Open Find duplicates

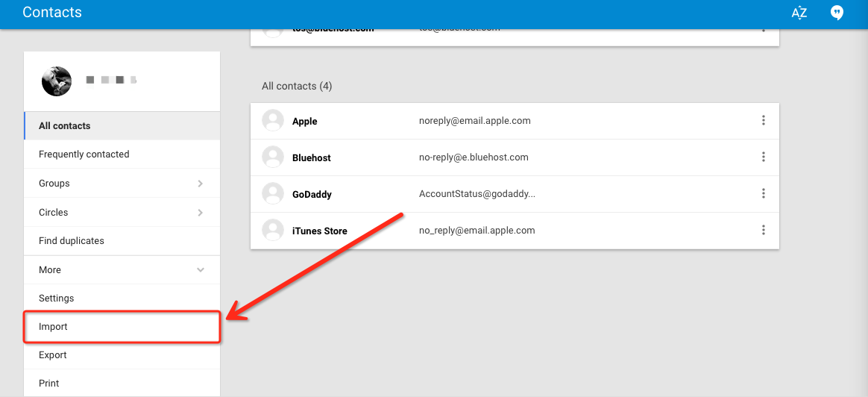coord(122,241)
